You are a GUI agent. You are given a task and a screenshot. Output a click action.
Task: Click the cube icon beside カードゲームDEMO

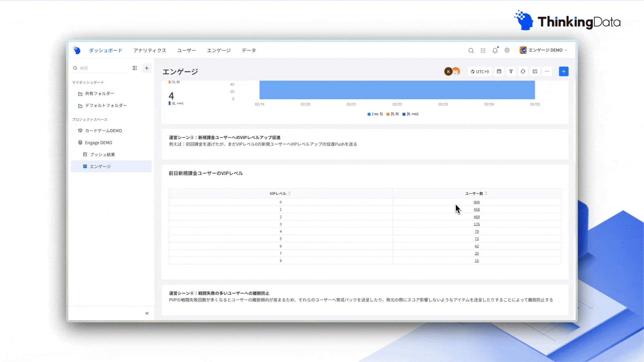click(80, 131)
